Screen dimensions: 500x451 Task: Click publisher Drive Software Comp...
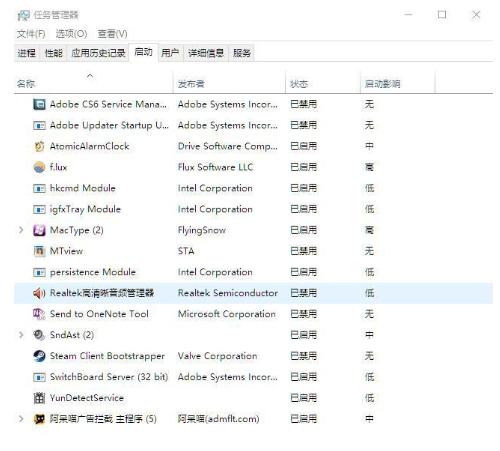[227, 146]
